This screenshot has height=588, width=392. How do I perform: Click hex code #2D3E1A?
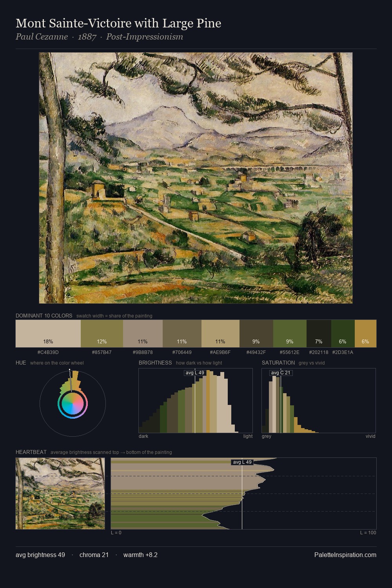tap(343, 352)
